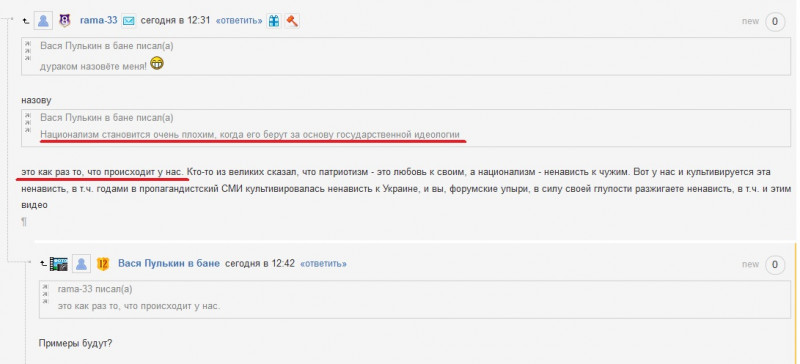This screenshot has width=800, height=364.
Task: Click the text назову
Action: (x=36, y=101)
